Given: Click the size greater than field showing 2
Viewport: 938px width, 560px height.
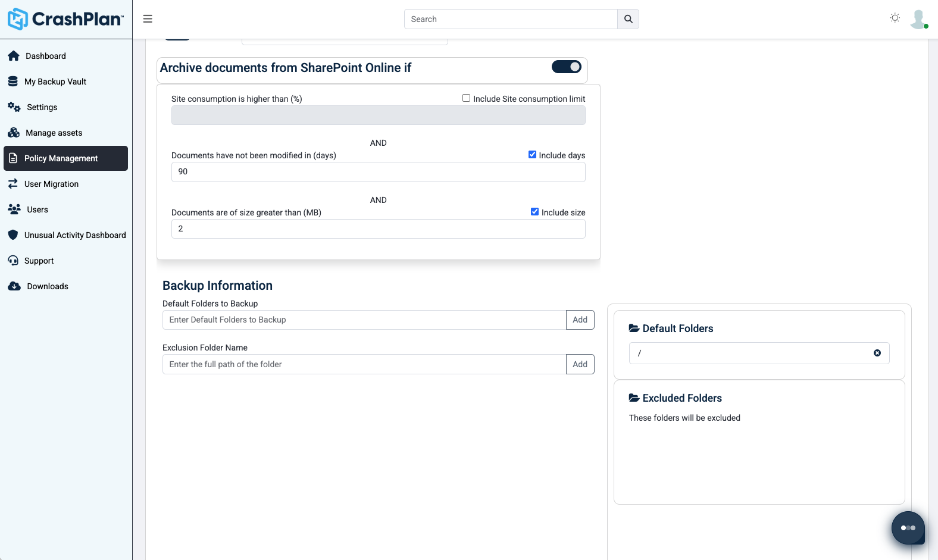Looking at the screenshot, I should (x=379, y=229).
